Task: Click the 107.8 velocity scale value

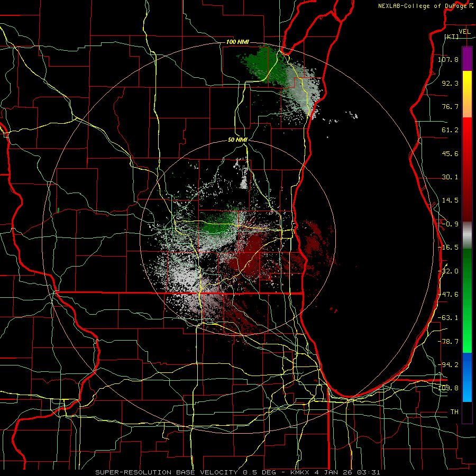Action: [448, 59]
